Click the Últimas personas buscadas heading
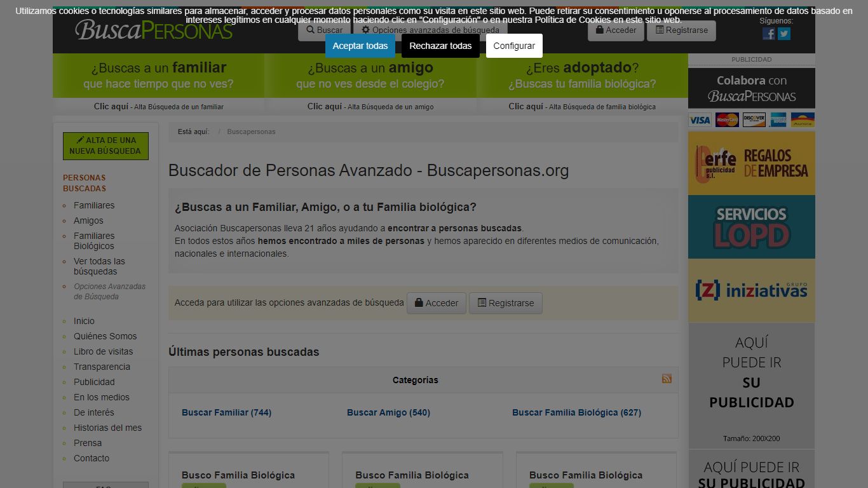 [x=244, y=352]
